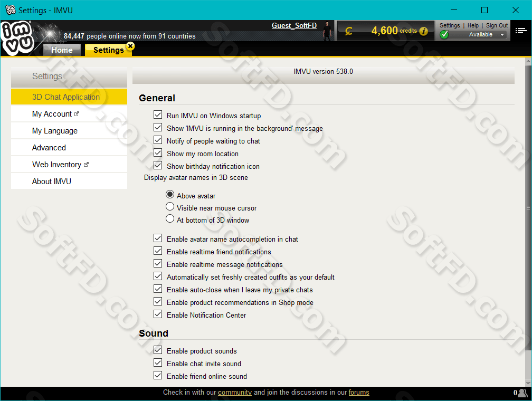Open the list menu icon at top right
The height and width of the screenshot is (401, 532).
(521, 31)
